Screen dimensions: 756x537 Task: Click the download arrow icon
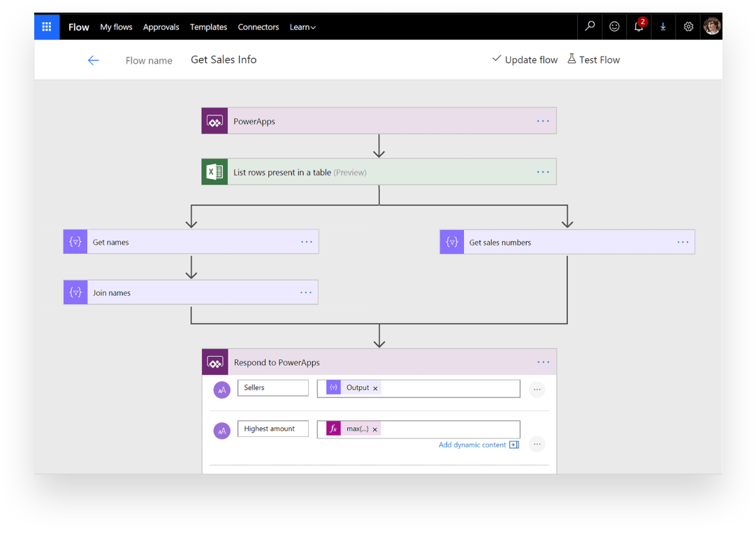coord(663,27)
